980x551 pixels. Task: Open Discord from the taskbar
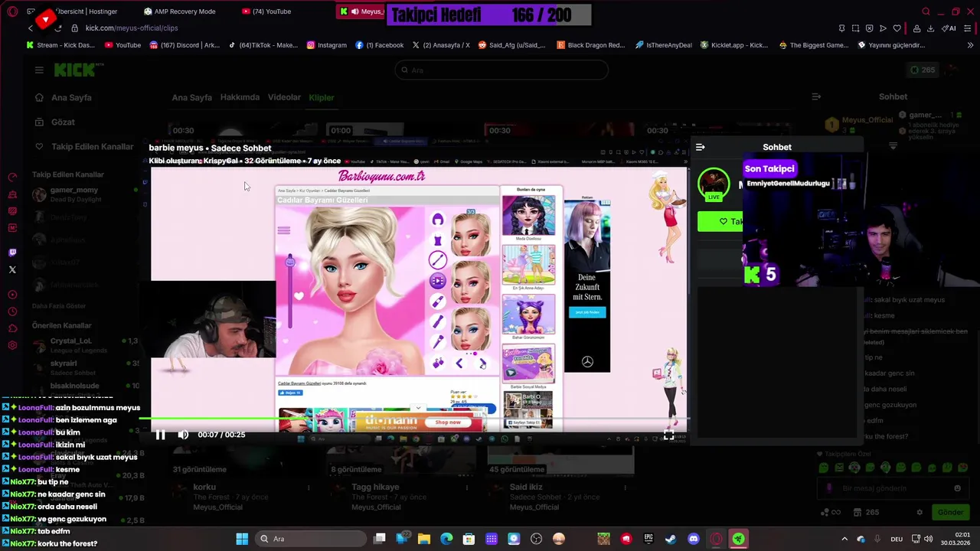(x=694, y=539)
